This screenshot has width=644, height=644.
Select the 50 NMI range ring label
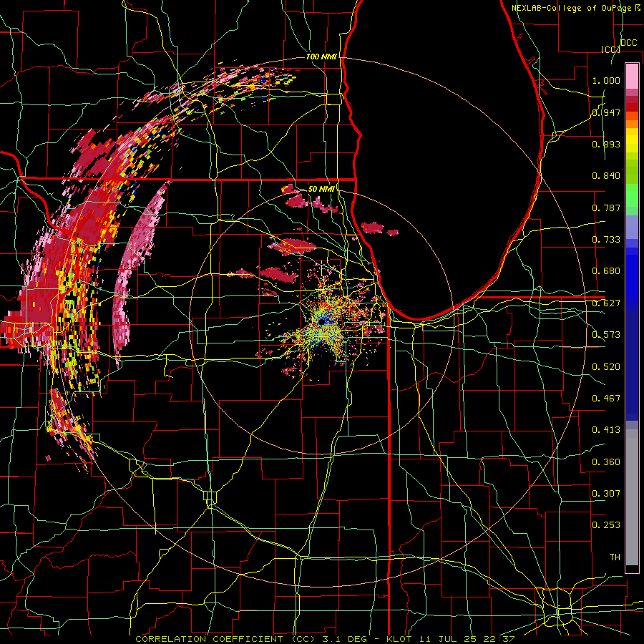pos(321,189)
